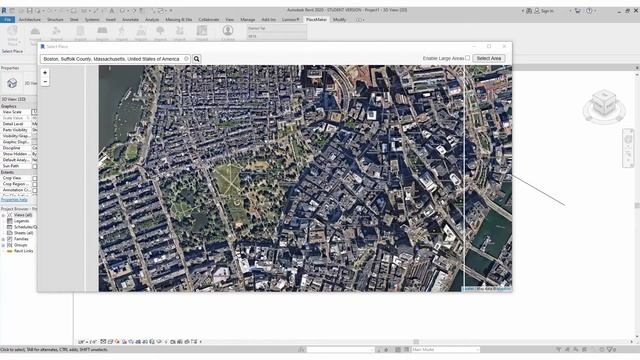Click the Text tool icon in quick access toolbar

111,11
